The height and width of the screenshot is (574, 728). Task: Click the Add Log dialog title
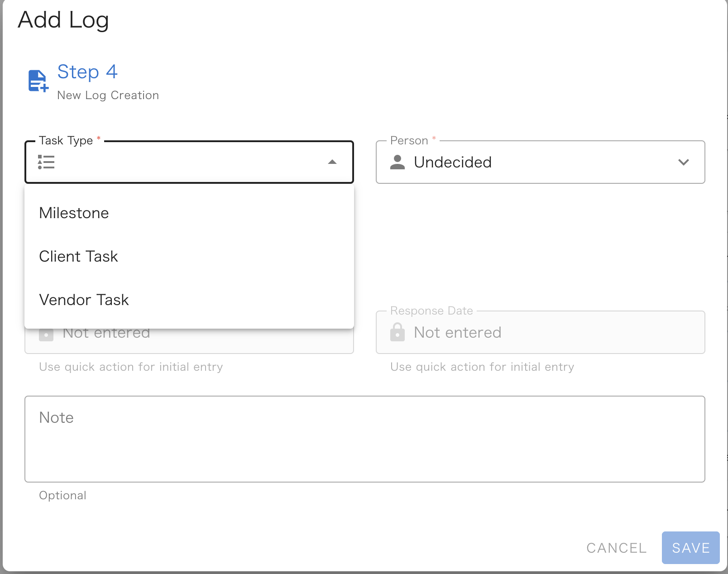tap(63, 20)
